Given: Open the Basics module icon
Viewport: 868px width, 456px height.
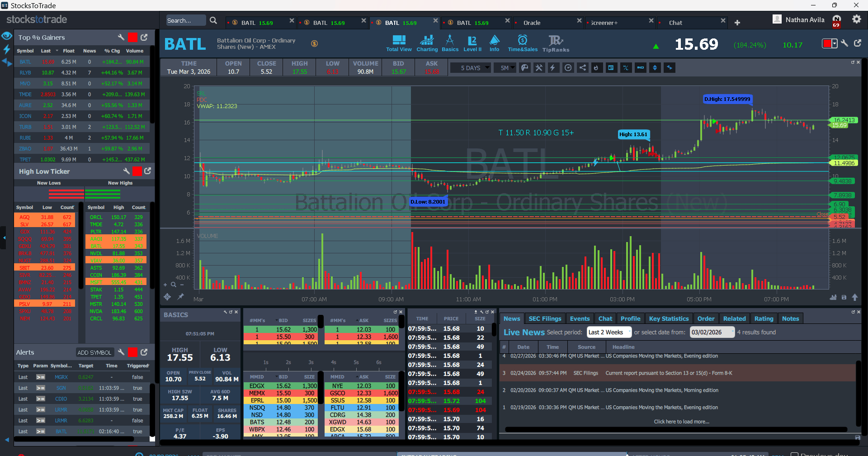Looking at the screenshot, I should pyautogui.click(x=450, y=43).
